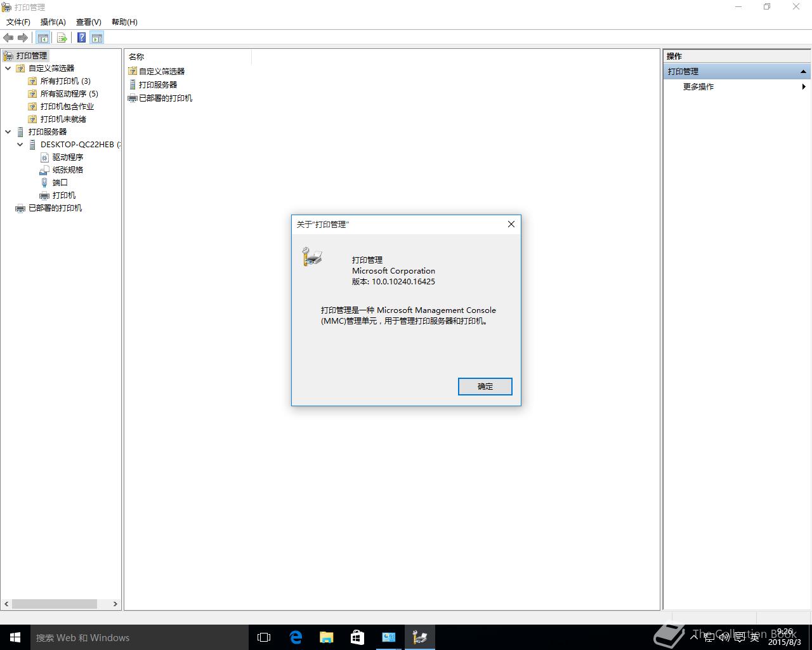Image resolution: width=812 pixels, height=650 pixels.
Task: Select the 所有打印机 (3) filter icon
Action: point(32,81)
